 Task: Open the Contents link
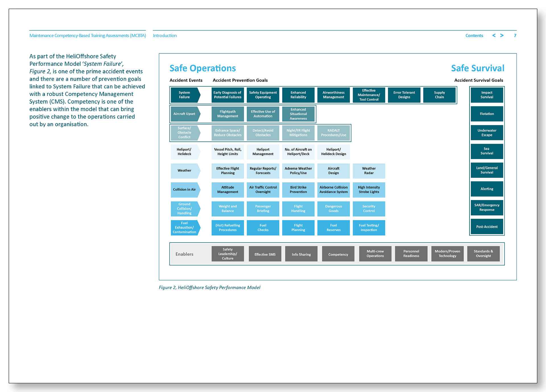[474, 36]
